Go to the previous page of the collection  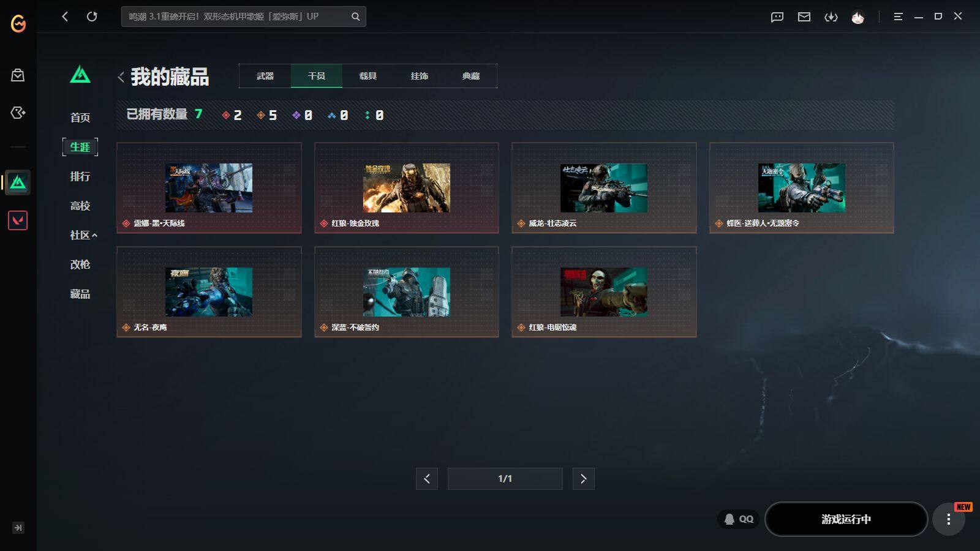tap(427, 479)
